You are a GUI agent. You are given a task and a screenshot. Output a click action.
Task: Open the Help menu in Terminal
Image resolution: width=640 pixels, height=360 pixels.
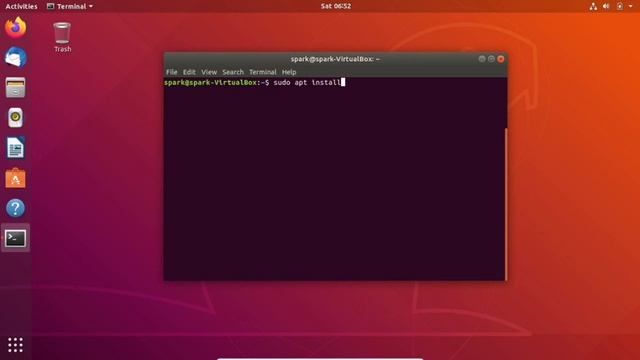pyautogui.click(x=289, y=72)
